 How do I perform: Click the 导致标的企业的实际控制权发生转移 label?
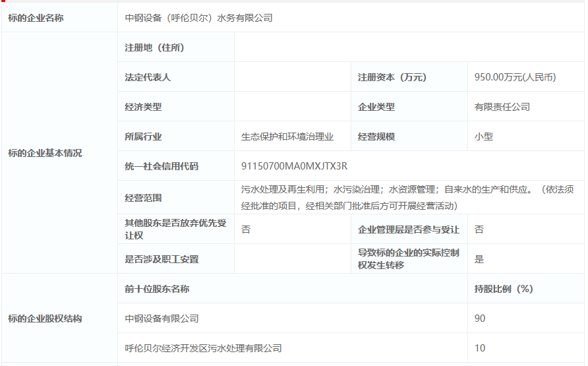409,259
